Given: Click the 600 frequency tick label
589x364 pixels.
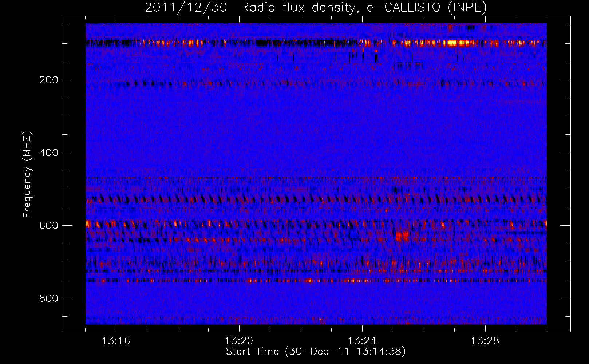Looking at the screenshot, I should pyautogui.click(x=49, y=226).
